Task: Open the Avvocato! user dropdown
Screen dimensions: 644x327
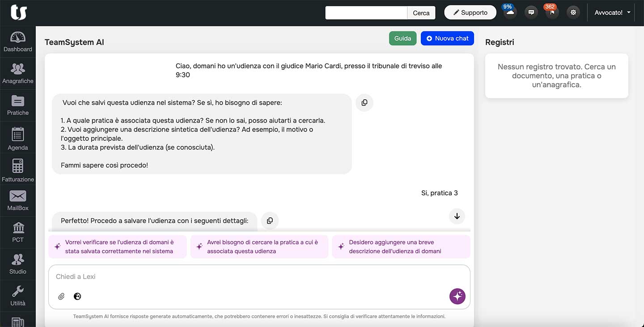Action: [612, 13]
